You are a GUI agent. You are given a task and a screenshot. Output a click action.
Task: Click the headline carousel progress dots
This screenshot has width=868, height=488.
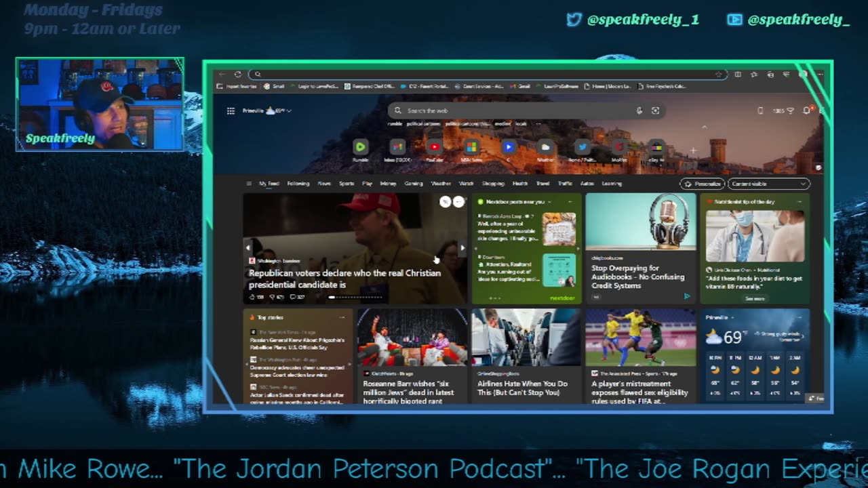pyautogui.click(x=355, y=297)
